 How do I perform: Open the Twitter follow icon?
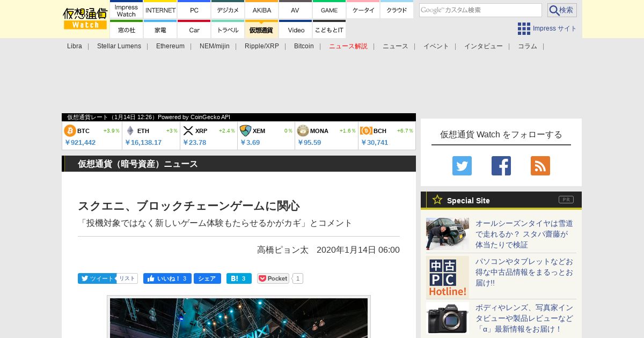[462, 166]
